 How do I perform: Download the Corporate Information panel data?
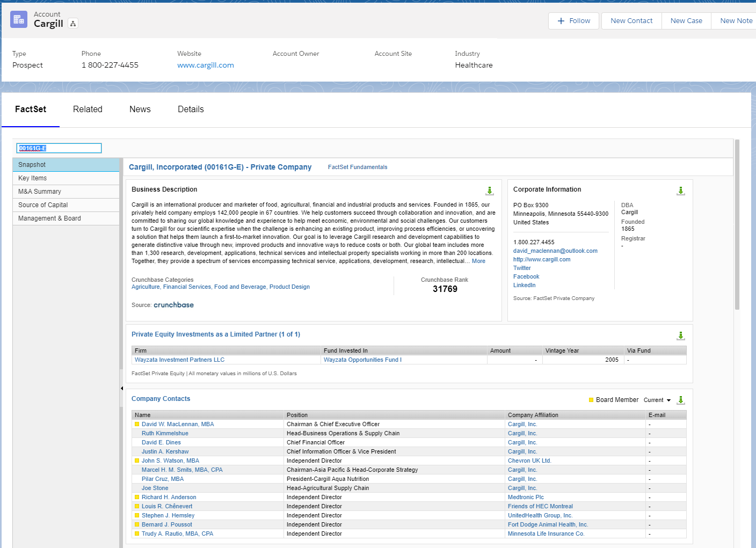pos(681,191)
